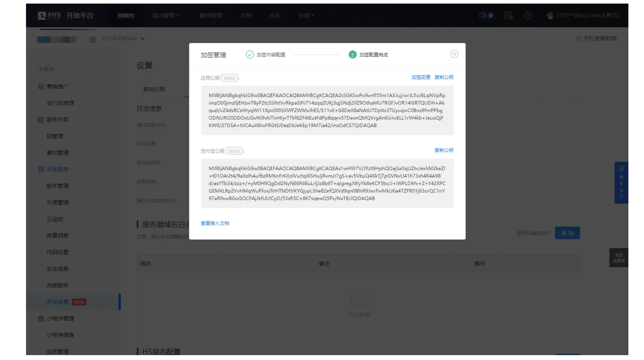
Task: Click the Alipay 开放平台 logo
Action: [65, 16]
